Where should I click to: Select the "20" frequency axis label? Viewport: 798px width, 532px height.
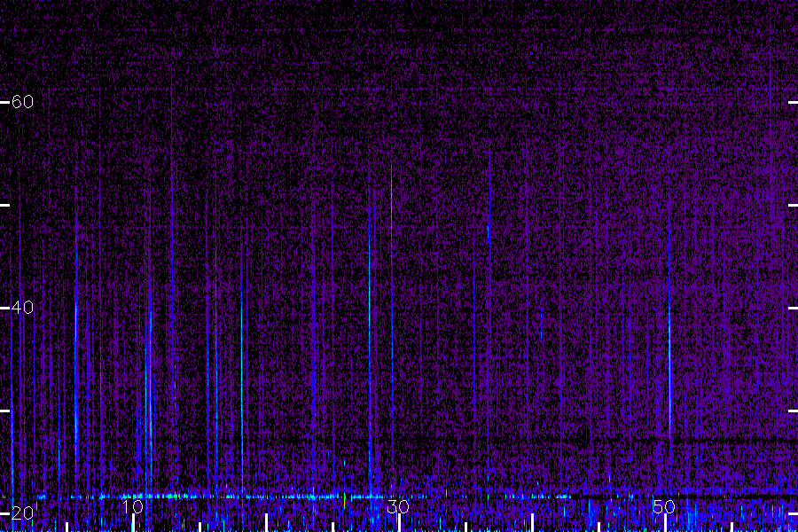[x=22, y=512]
